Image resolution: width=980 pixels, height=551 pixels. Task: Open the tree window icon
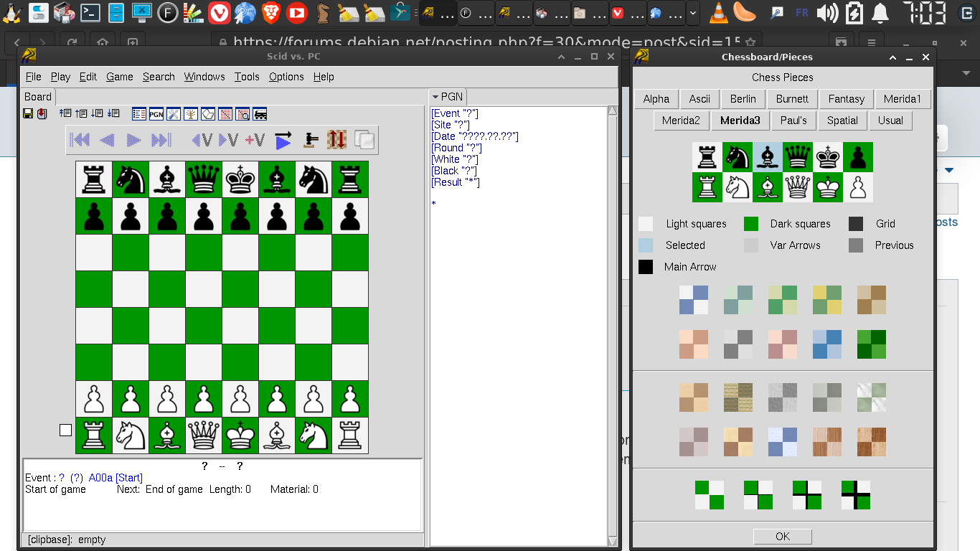191,113
